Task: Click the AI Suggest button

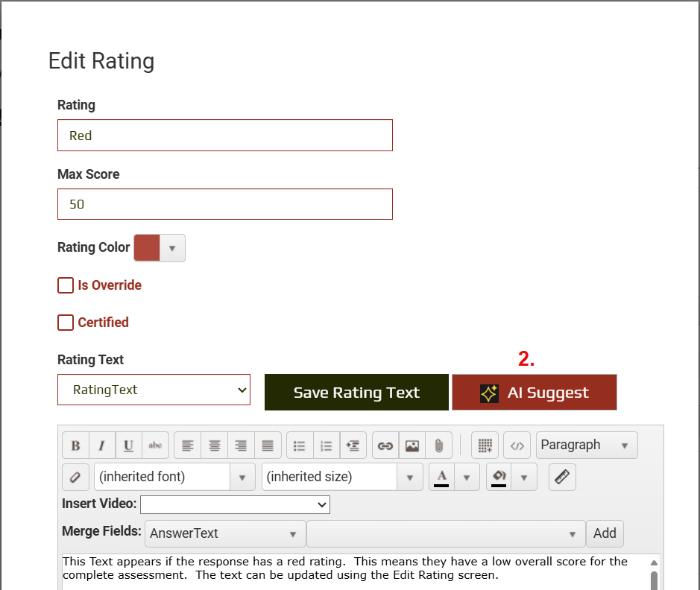Action: (x=535, y=393)
